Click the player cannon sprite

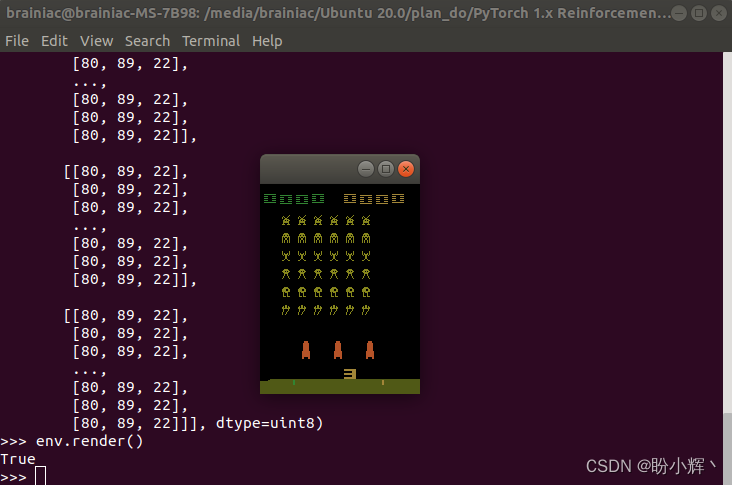[350, 373]
